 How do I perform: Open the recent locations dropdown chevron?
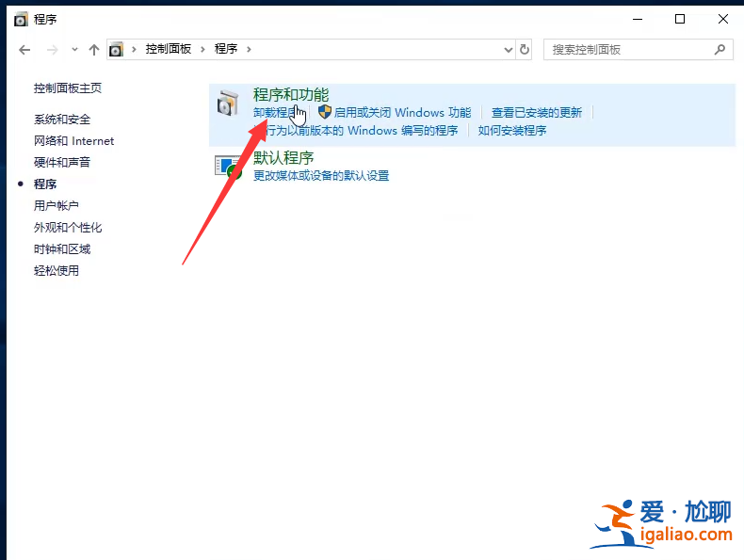pos(74,49)
